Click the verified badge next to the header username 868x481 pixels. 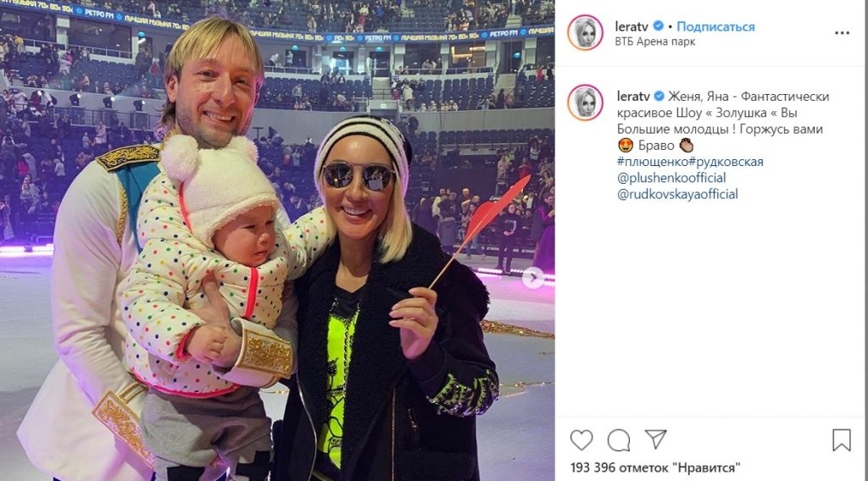pos(659,26)
